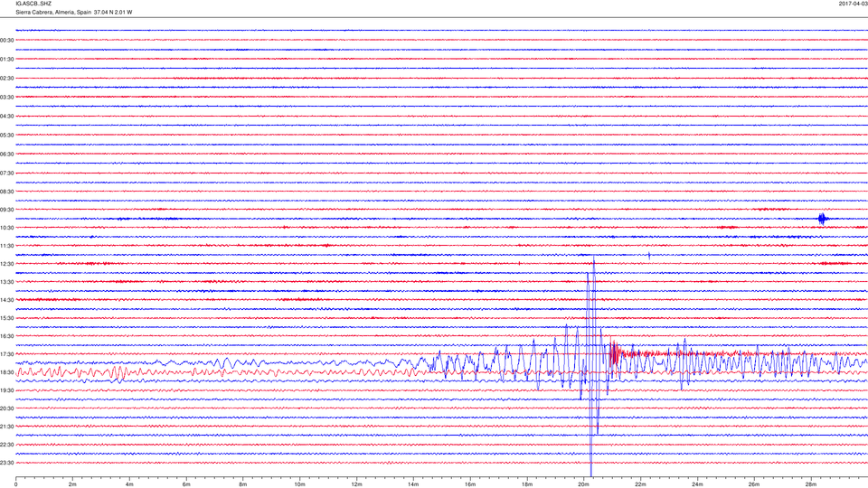Click the 20m tick on the minutes axis
Screen dimensions: 868x488
[583, 484]
